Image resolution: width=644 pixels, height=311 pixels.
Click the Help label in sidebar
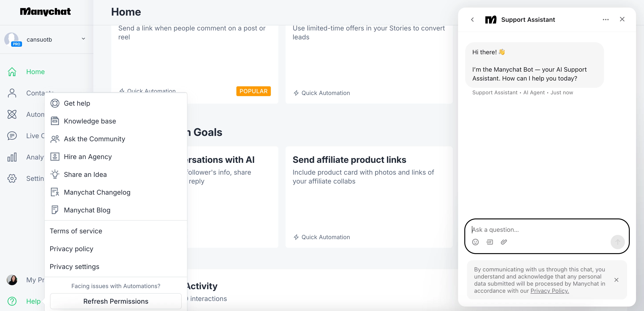(34, 301)
